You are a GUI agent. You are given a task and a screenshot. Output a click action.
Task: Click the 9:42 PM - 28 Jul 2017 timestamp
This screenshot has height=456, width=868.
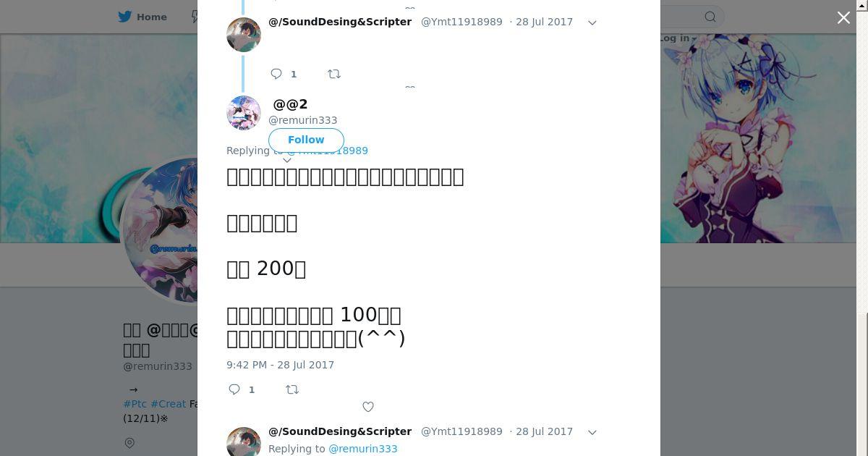click(280, 365)
